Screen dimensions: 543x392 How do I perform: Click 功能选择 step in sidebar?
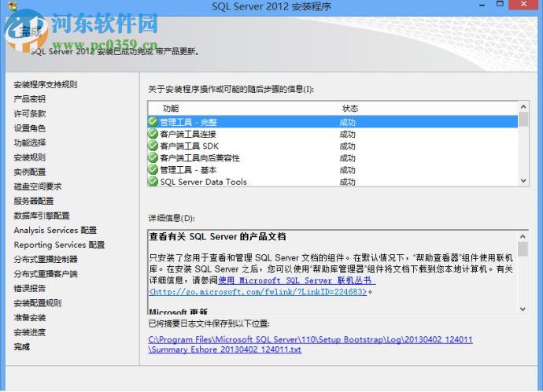(29, 142)
